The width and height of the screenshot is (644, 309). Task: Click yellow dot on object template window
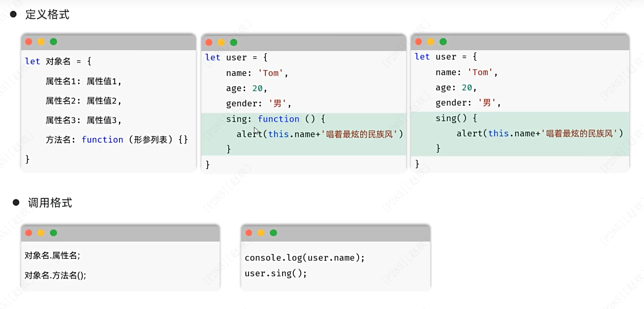click(x=41, y=42)
